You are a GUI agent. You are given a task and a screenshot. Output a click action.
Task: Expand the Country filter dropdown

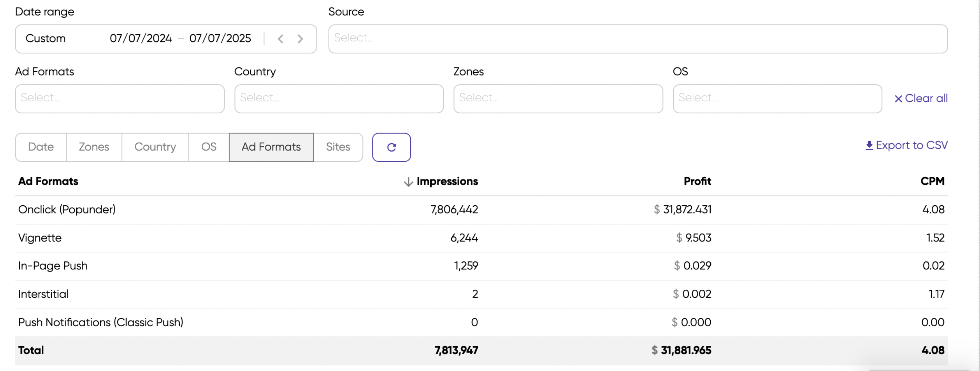click(x=339, y=99)
